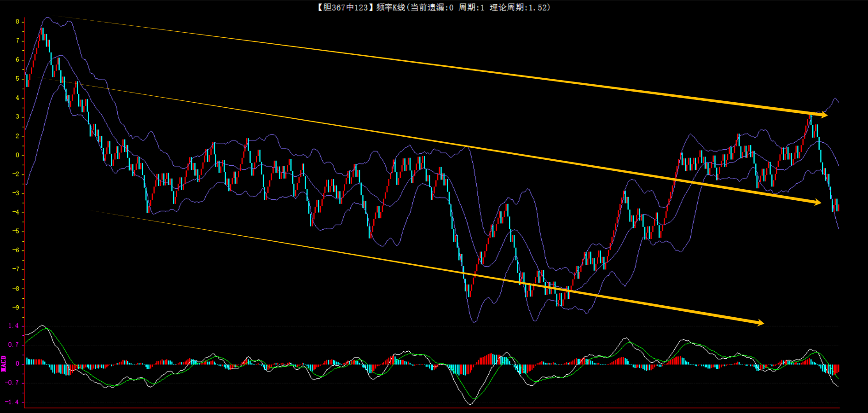Select 理论周期:1.52 in the chart title
The image size is (868, 413).
[x=519, y=7]
